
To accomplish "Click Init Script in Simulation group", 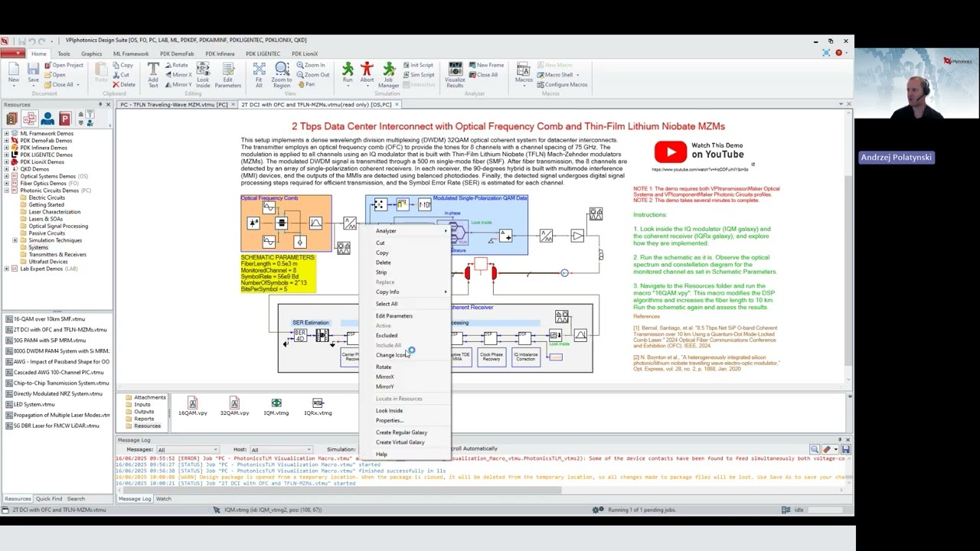I will click(418, 65).
